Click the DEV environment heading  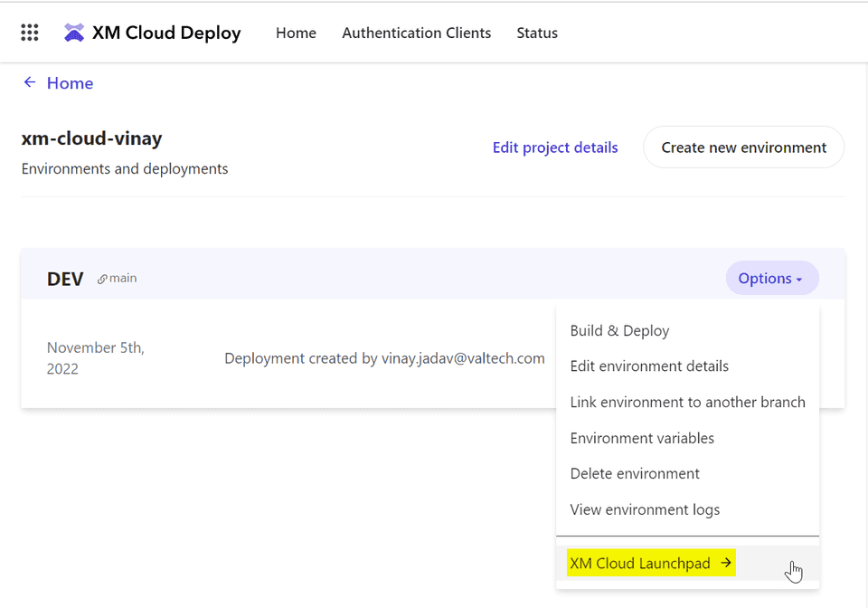point(65,279)
